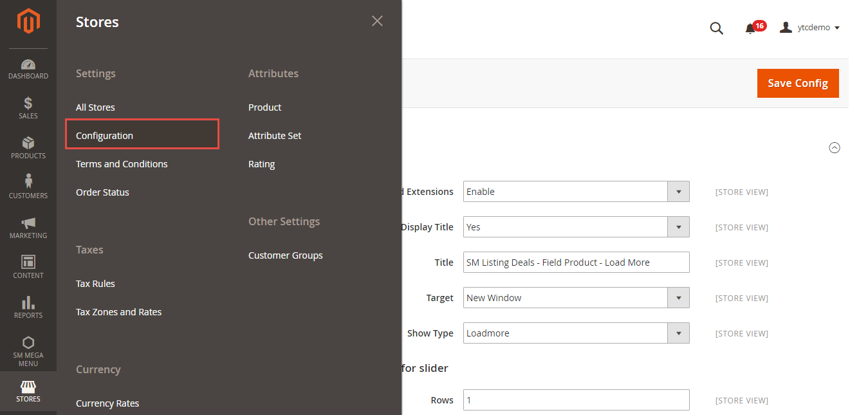Collapse the section with the circular chevron
This screenshot has width=868, height=415.
tap(835, 147)
